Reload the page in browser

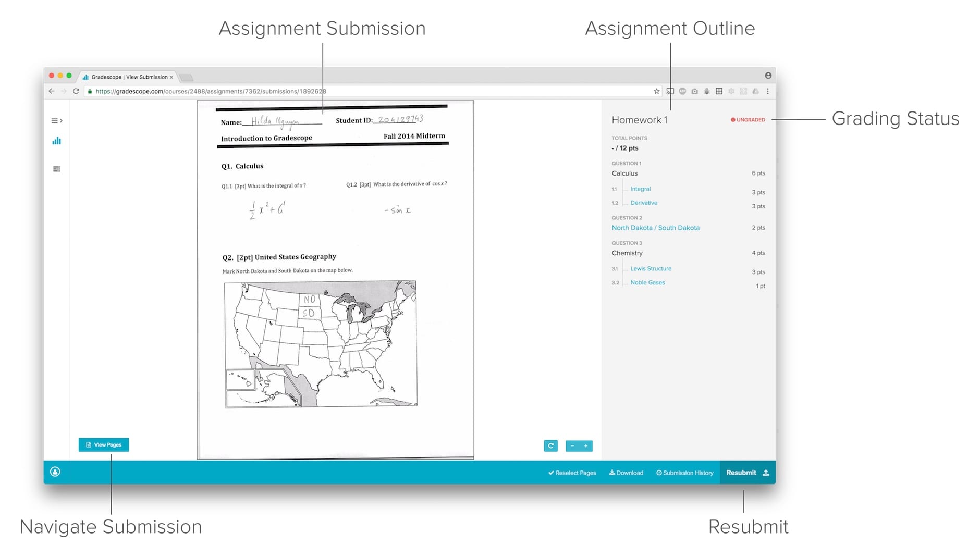[76, 92]
